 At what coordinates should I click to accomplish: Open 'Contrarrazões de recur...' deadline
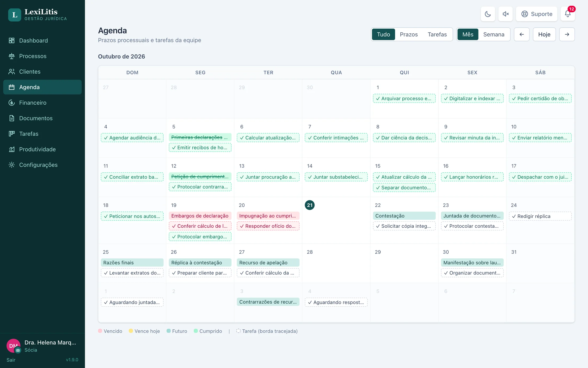[268, 302]
